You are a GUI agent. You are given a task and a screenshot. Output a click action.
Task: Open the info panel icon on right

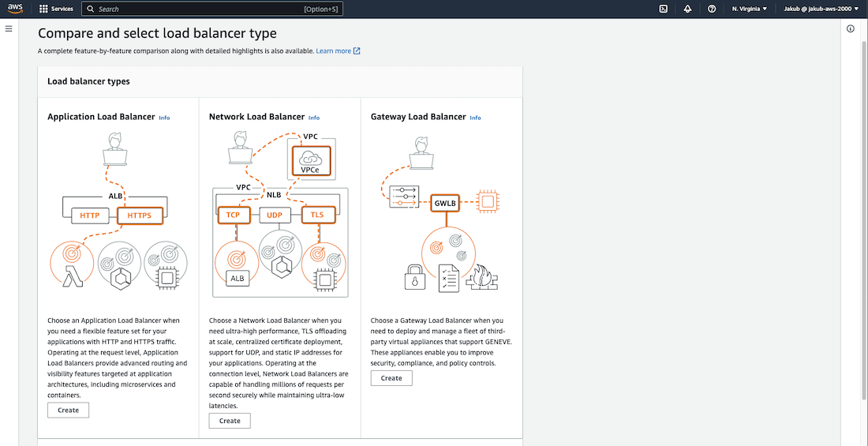tap(851, 28)
